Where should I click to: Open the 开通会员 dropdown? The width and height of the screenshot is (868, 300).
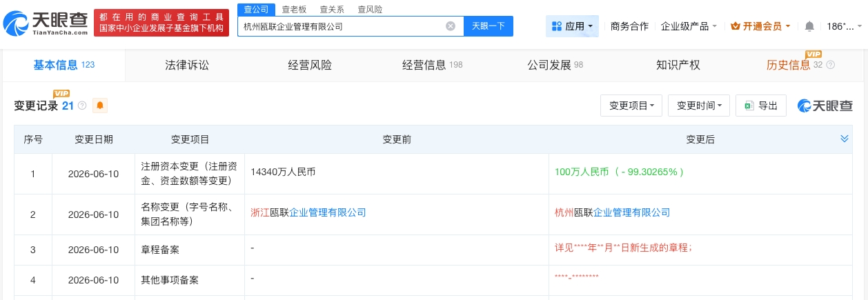point(761,26)
